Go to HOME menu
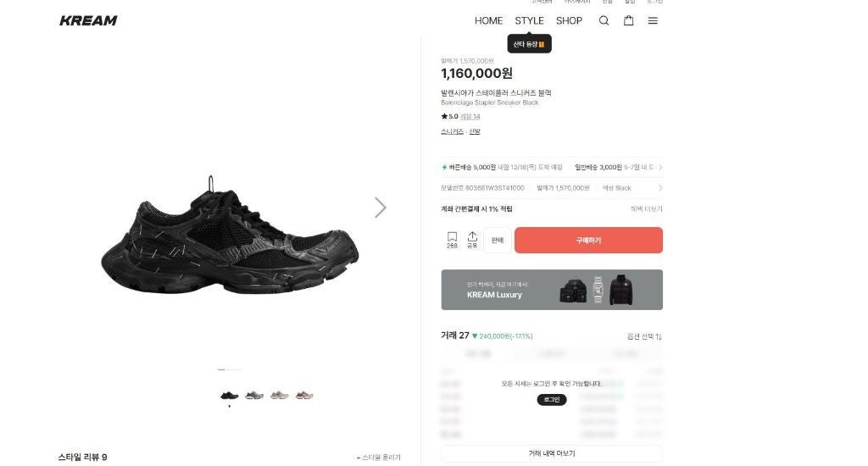Image resolution: width=868 pixels, height=466 pixels. pyautogui.click(x=488, y=20)
